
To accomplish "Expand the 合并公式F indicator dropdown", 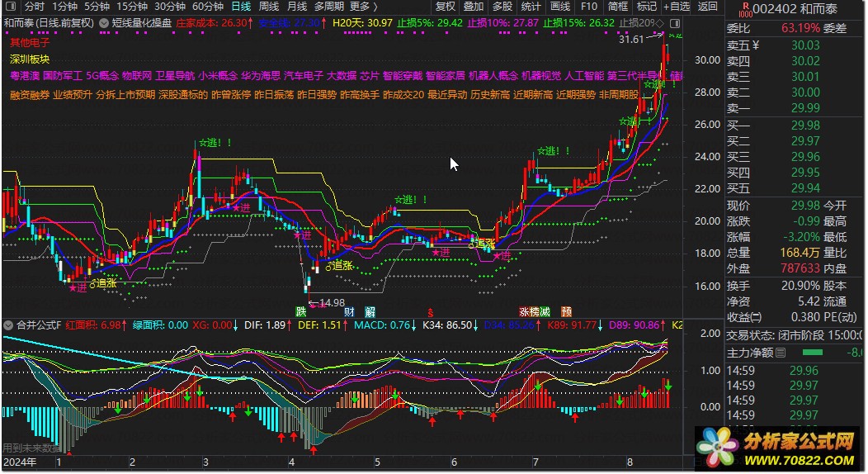I will click(x=8, y=325).
